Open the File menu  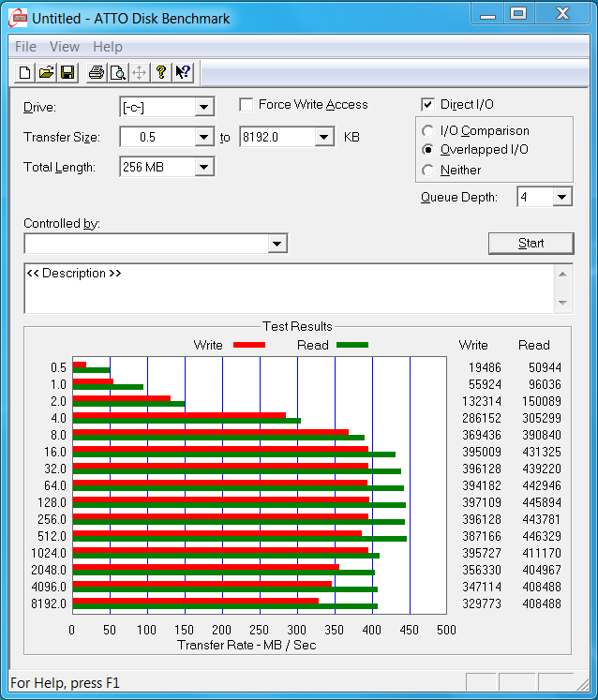click(25, 47)
